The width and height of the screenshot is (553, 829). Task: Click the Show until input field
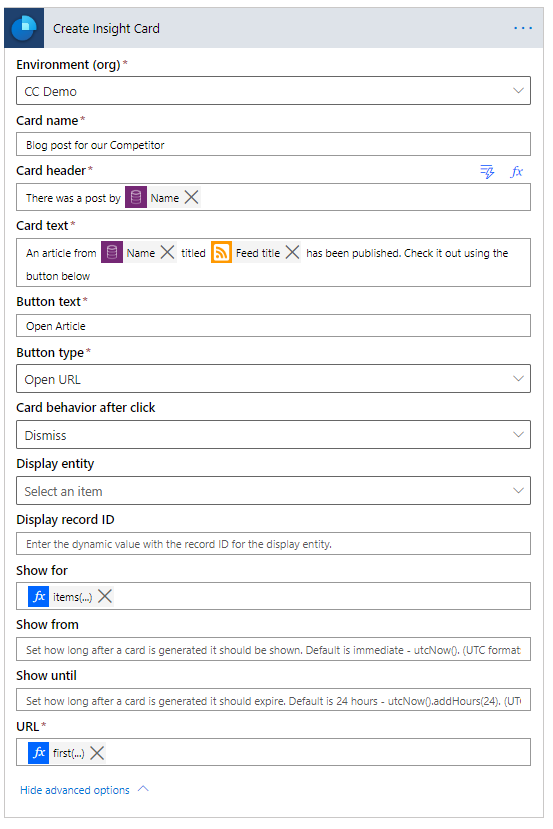pos(273,700)
